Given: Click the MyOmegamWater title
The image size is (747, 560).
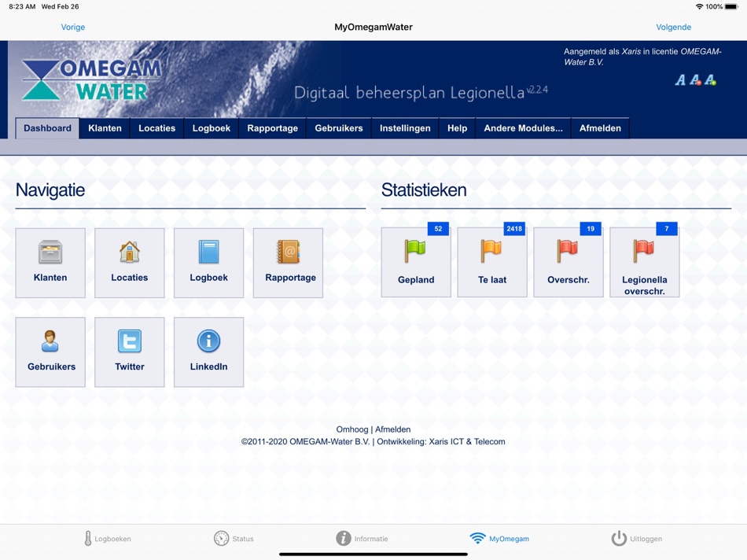Looking at the screenshot, I should (x=373, y=28).
